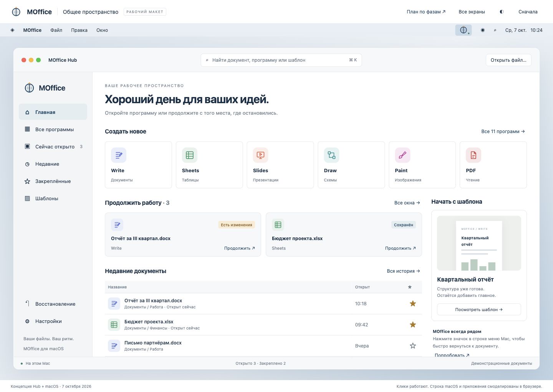This screenshot has height=392, width=553.
Task: Open the Slides presentations app card
Action: [x=280, y=165]
